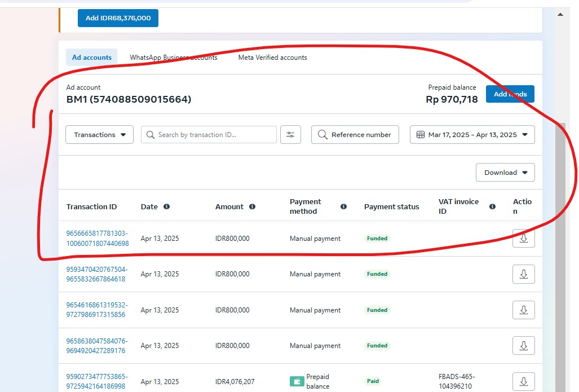Switch to Meta Verified accounts tab

coord(272,58)
